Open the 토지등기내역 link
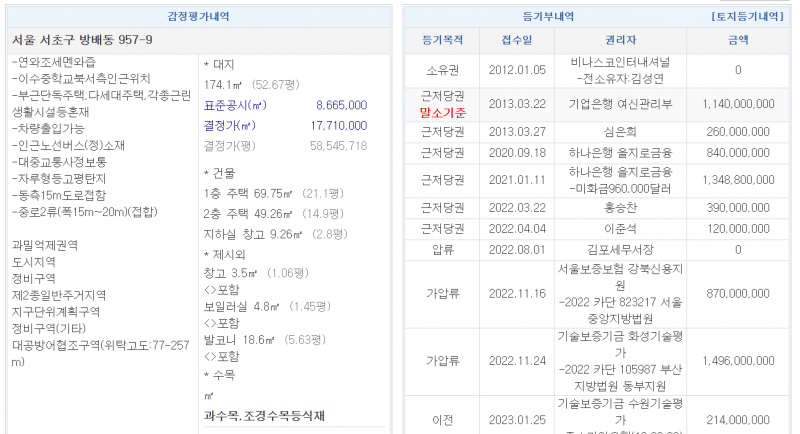The width and height of the screenshot is (800, 434). tap(746, 17)
